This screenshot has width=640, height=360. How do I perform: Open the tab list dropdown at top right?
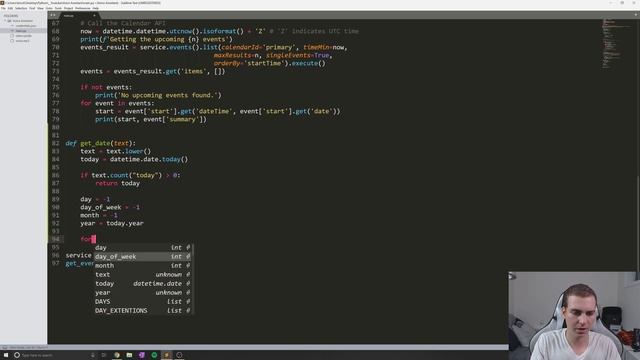636,15
